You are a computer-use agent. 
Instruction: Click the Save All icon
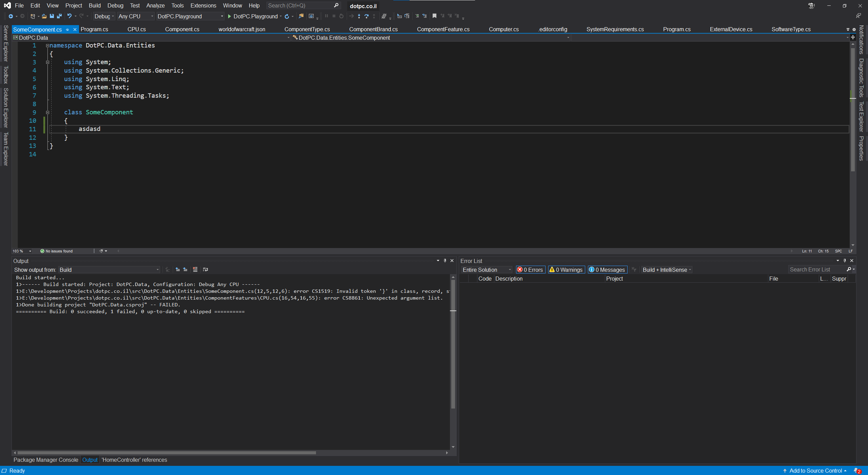(x=59, y=16)
